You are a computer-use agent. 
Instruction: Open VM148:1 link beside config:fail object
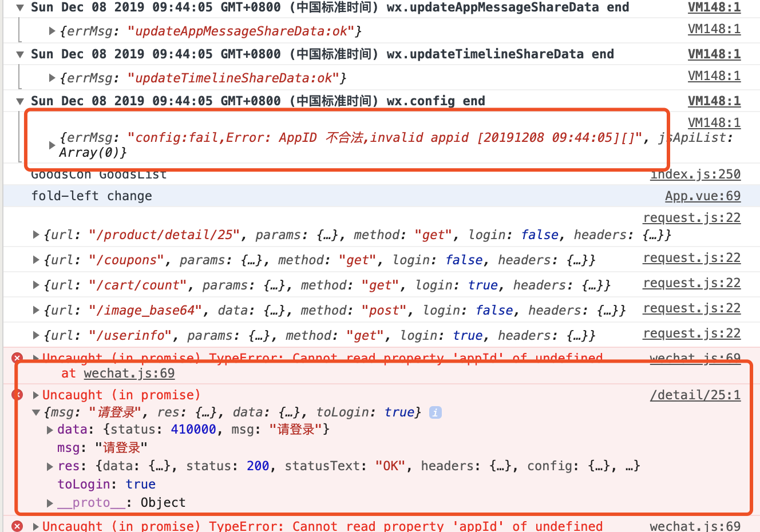(714, 123)
